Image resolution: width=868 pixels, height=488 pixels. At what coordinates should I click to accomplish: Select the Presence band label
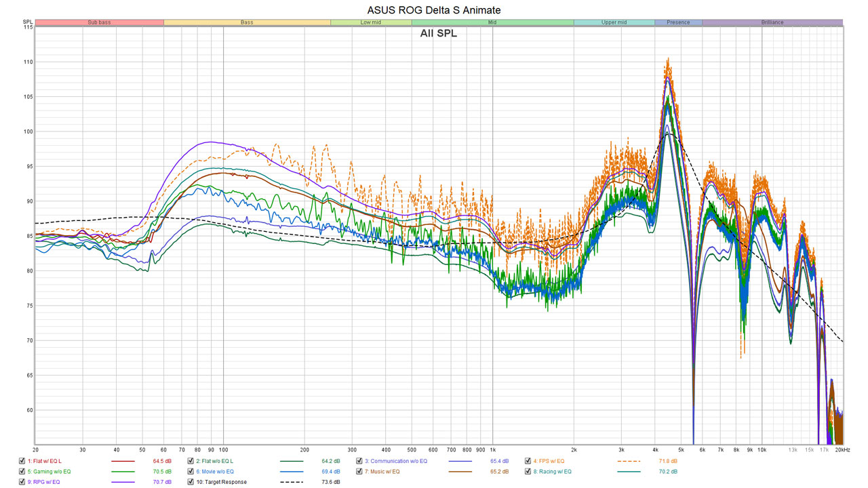678,22
